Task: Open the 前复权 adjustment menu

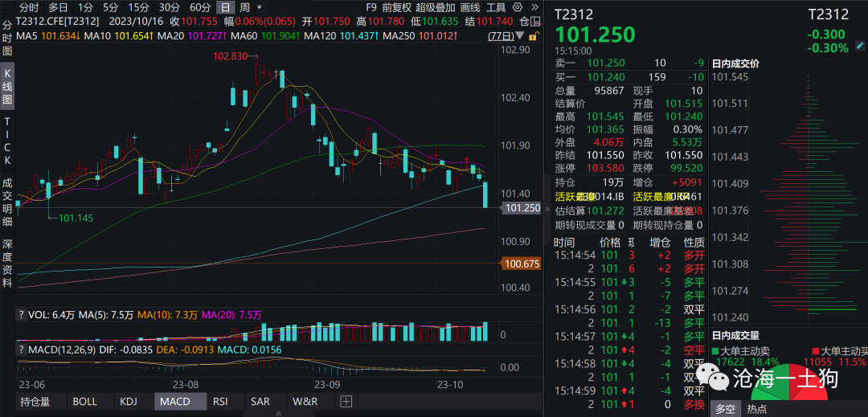Action: 396,8
